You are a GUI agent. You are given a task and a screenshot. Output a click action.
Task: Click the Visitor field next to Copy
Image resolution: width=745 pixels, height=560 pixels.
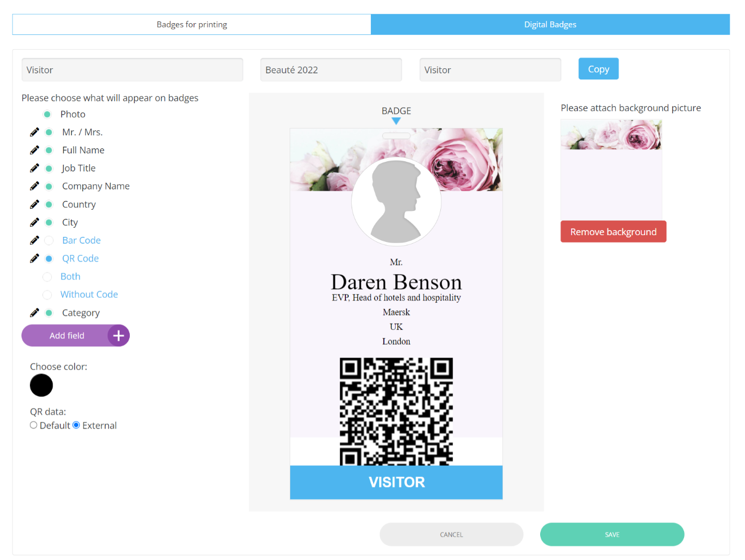490,70
